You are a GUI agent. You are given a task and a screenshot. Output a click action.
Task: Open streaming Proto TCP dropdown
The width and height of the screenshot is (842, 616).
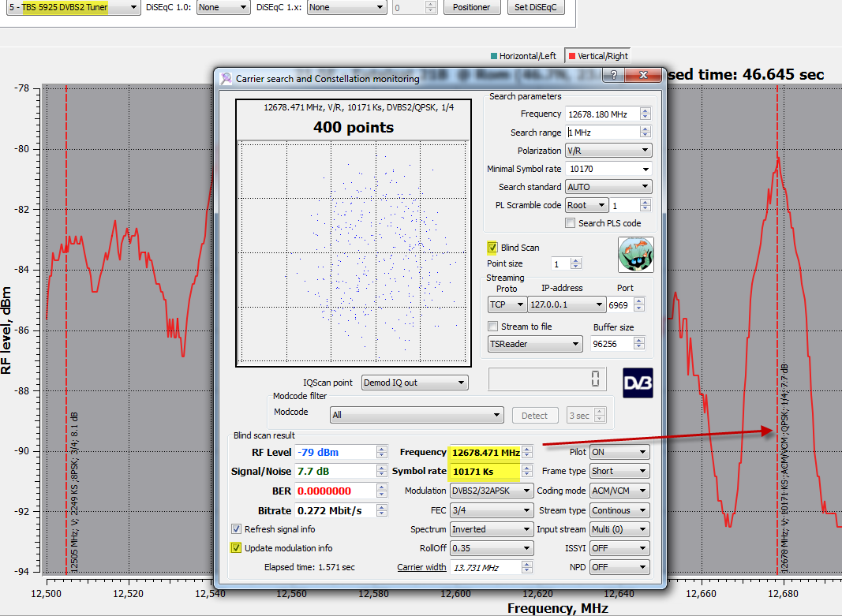507,304
